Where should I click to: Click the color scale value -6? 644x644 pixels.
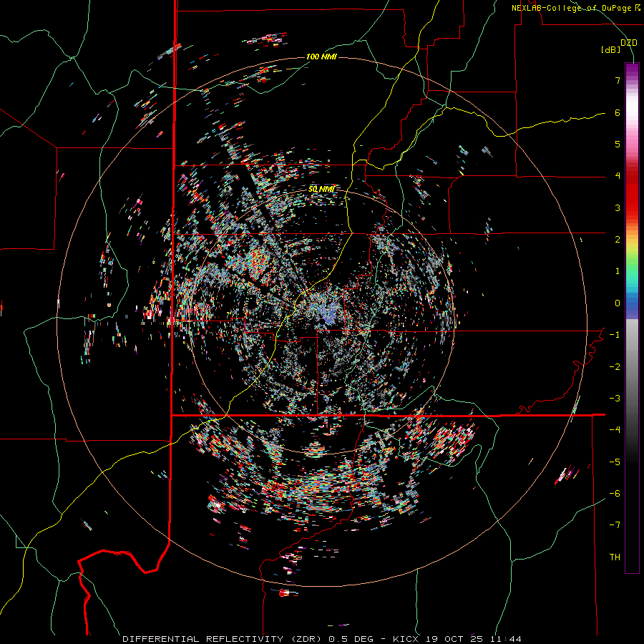pos(615,494)
